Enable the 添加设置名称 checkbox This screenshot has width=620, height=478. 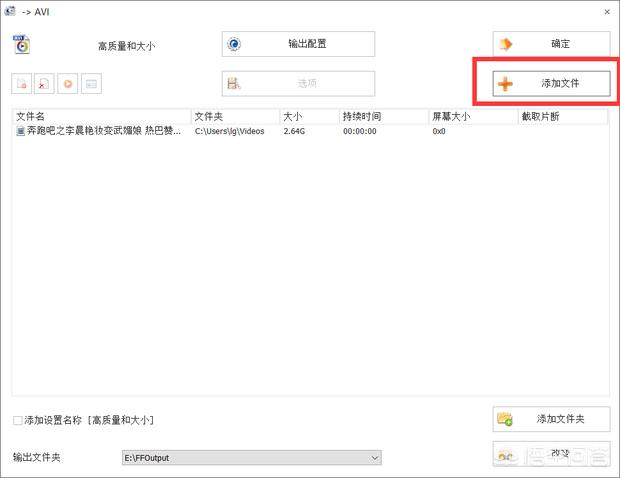(18, 420)
